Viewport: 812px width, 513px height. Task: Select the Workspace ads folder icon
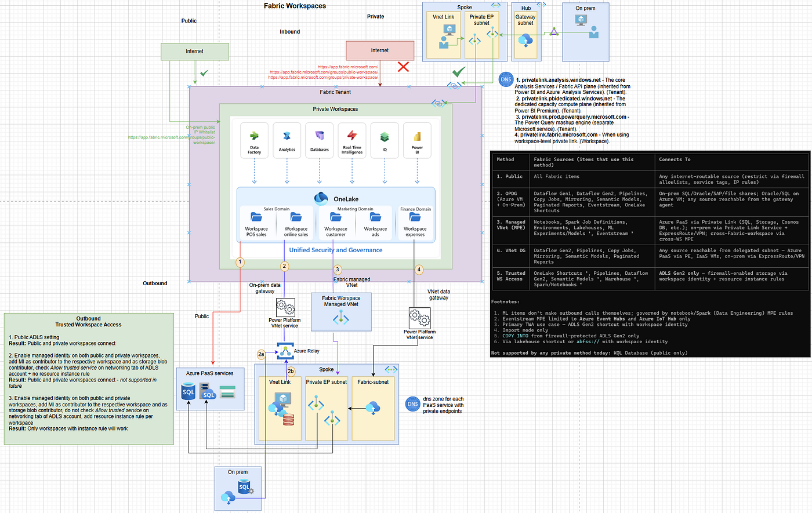click(375, 217)
